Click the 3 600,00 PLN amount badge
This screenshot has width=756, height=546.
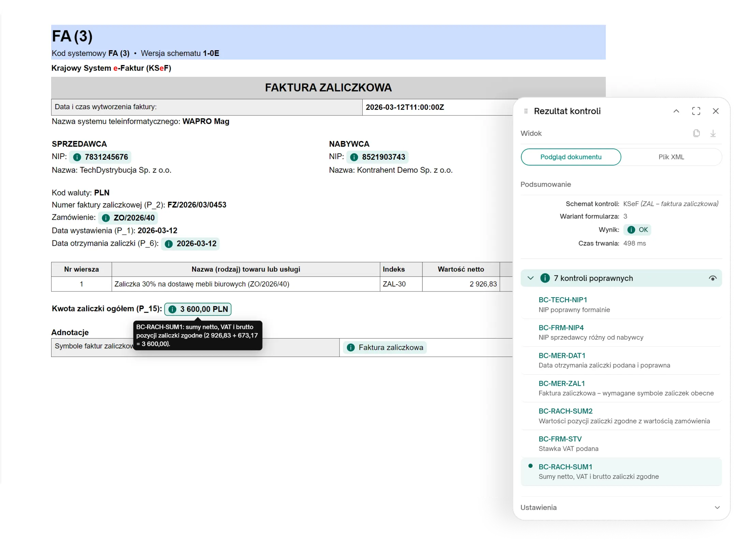tap(198, 309)
